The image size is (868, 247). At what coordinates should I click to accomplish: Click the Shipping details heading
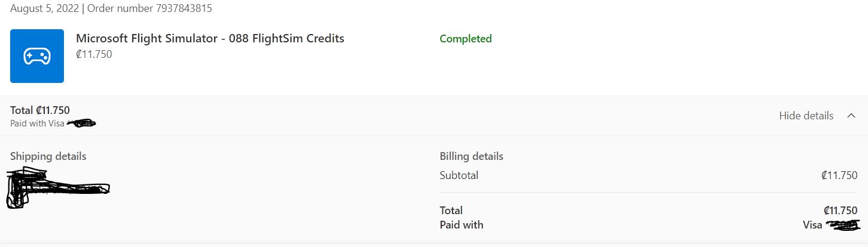coord(48,156)
